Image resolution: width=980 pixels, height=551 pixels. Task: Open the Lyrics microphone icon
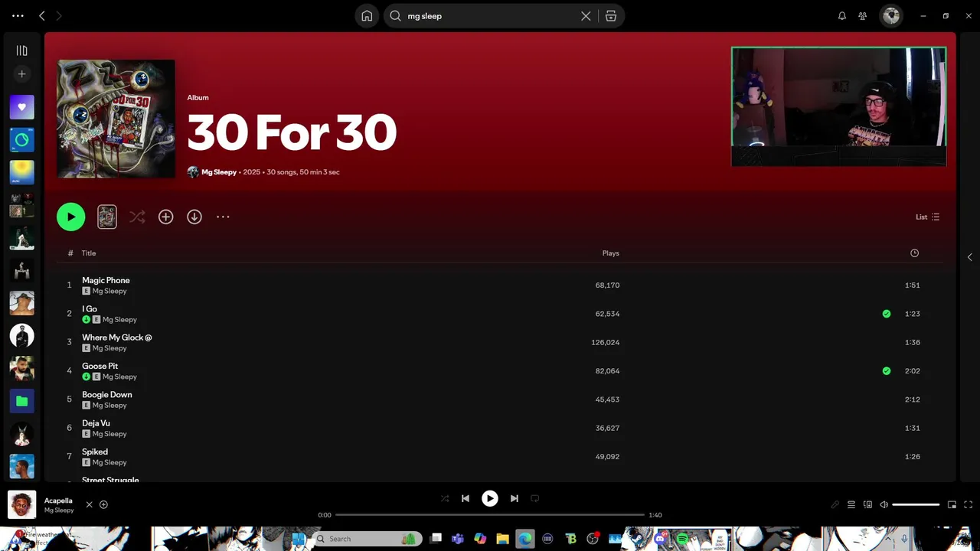point(835,504)
